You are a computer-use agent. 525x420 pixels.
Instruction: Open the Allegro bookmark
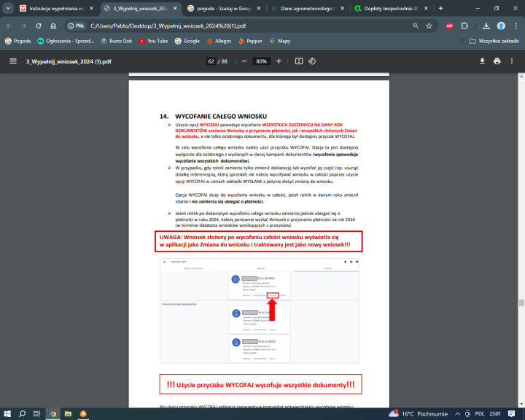point(218,41)
